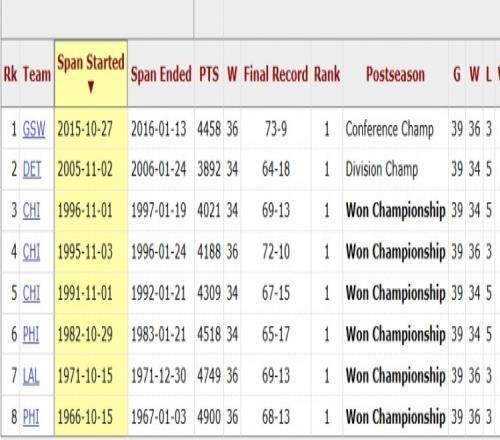Viewport: 500px width, 440px height.
Task: Click the sort arrow under Span Started
Action: click(x=91, y=87)
